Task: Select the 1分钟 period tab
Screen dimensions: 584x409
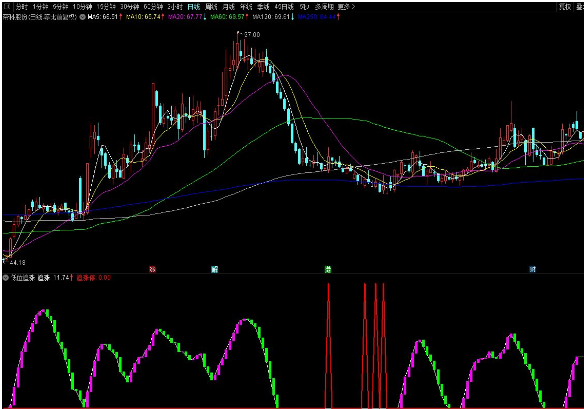Action: click(40, 7)
